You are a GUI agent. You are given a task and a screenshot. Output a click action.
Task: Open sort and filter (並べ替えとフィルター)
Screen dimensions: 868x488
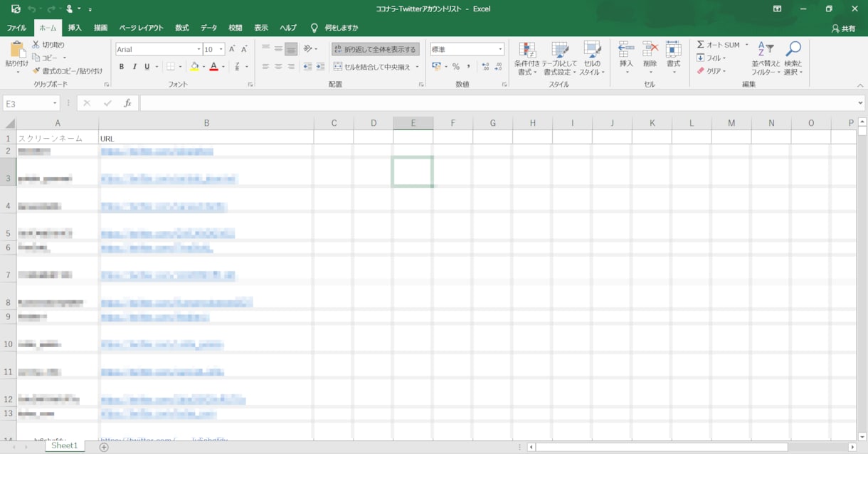(766, 58)
